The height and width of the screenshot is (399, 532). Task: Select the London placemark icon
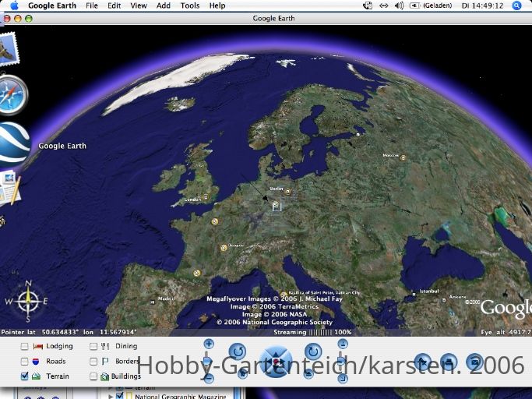pos(206,197)
